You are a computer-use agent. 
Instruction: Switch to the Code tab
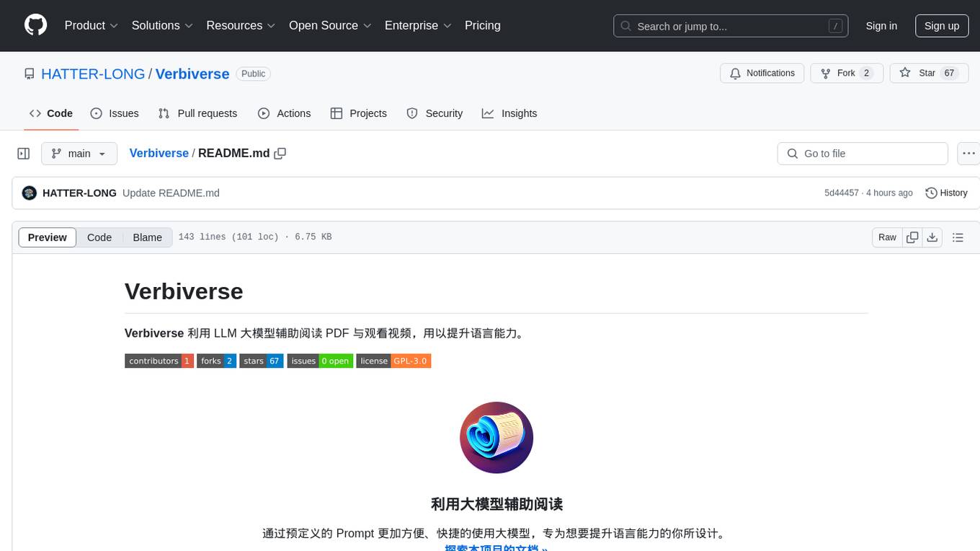click(51, 113)
